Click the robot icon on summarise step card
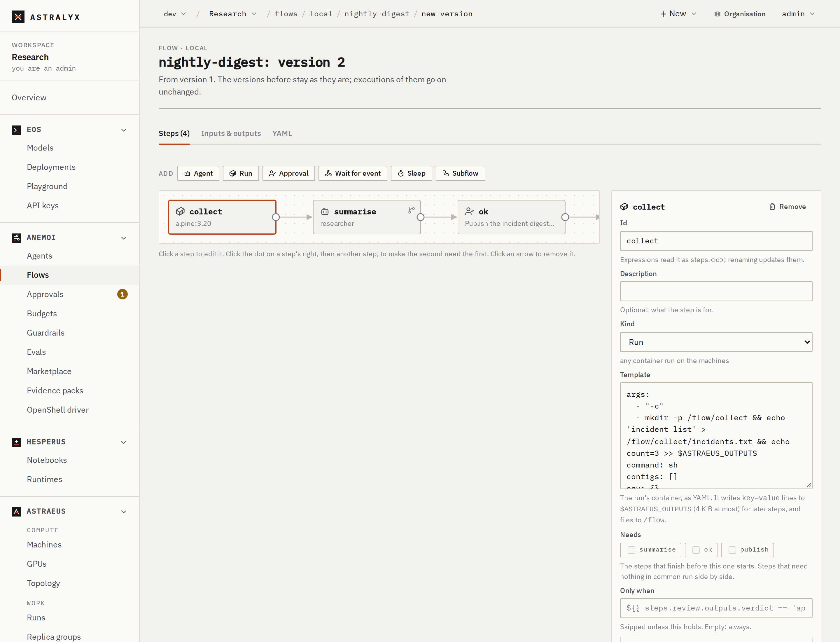Image resolution: width=840 pixels, height=642 pixels. click(325, 211)
